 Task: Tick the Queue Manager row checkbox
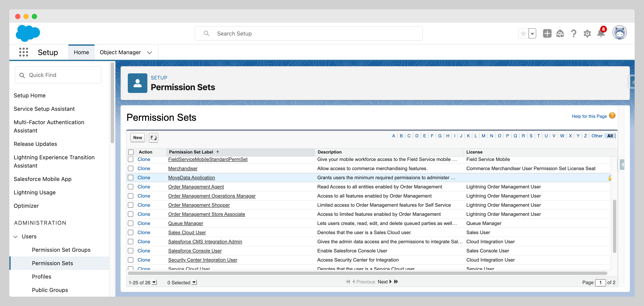131,223
